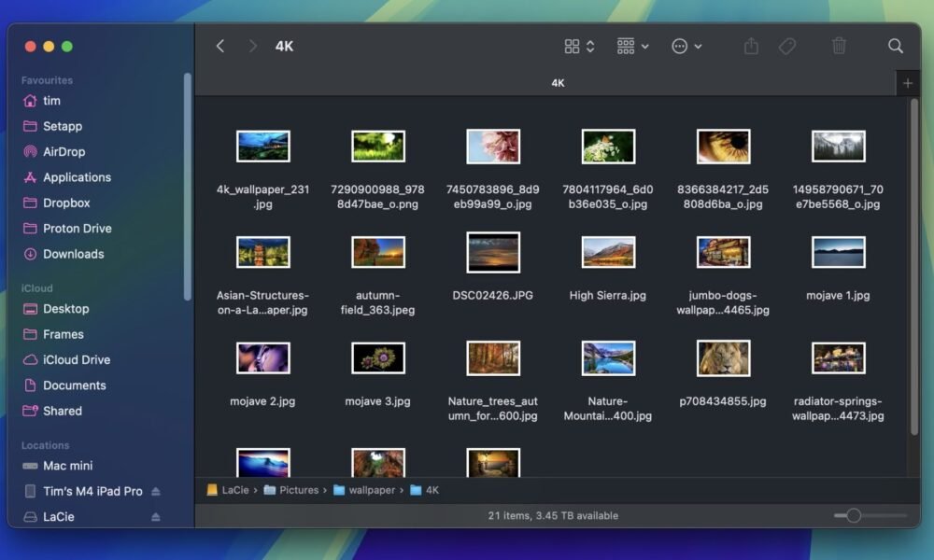Select the High Sierra.jpg thumbnail
934x560 pixels.
click(x=608, y=252)
